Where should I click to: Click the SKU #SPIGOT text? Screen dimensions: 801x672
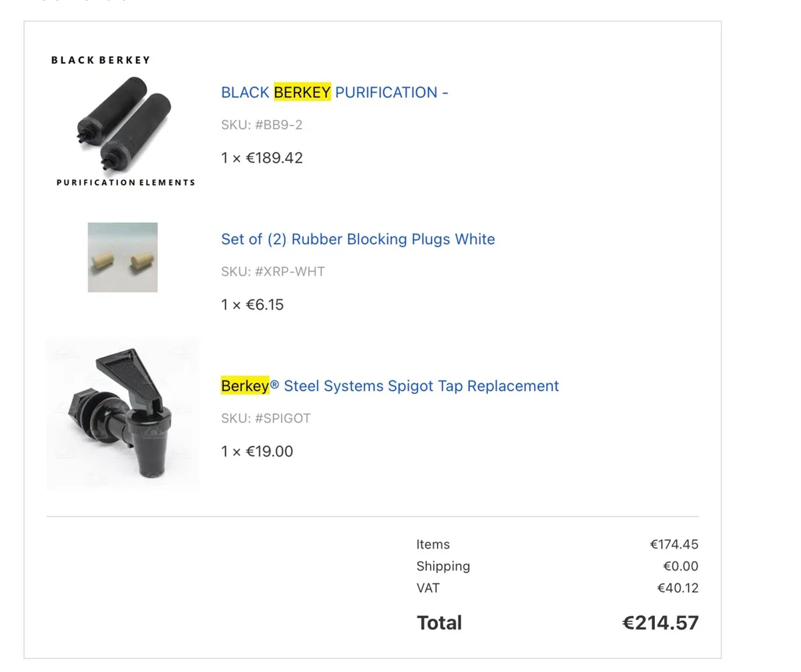pos(266,418)
